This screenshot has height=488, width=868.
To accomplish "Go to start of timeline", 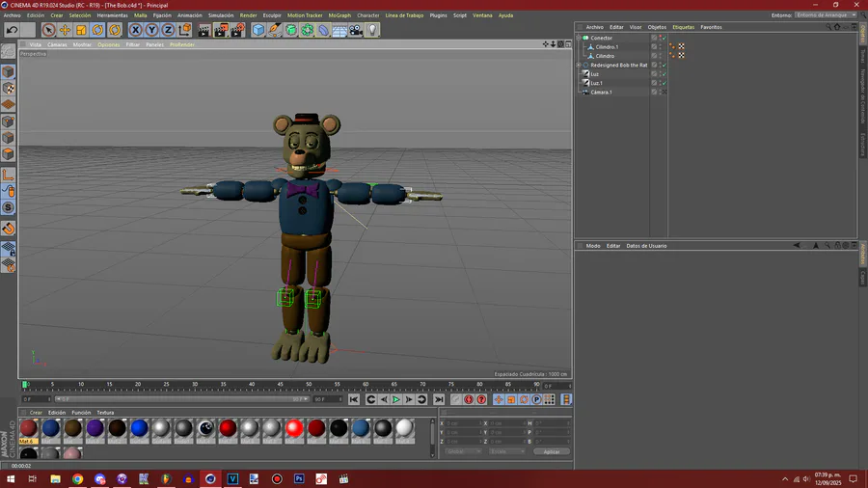I will tap(354, 399).
